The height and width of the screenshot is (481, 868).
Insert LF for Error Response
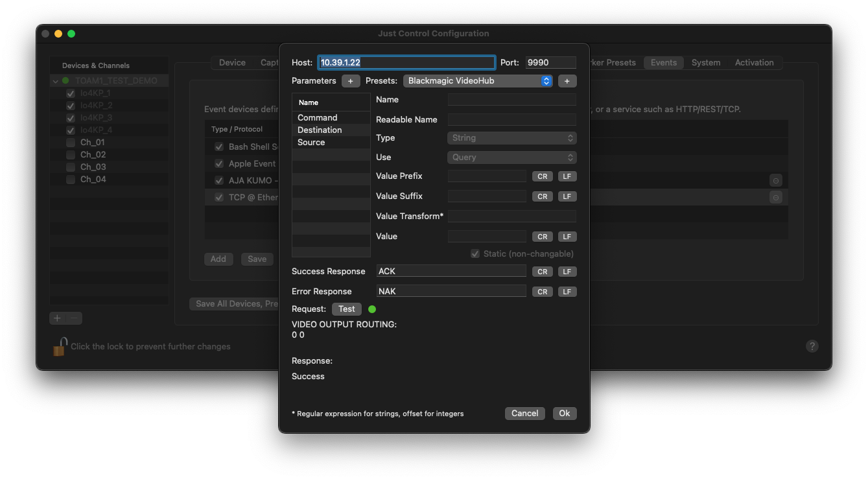pyautogui.click(x=567, y=292)
